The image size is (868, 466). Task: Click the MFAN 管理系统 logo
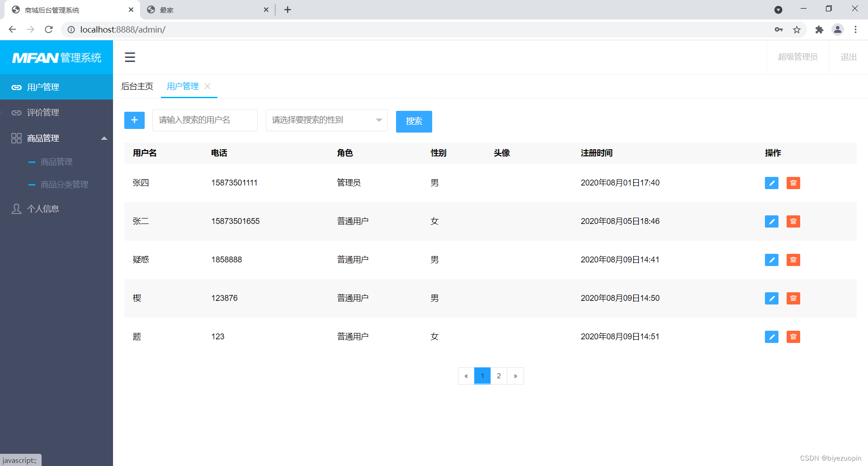(x=57, y=57)
